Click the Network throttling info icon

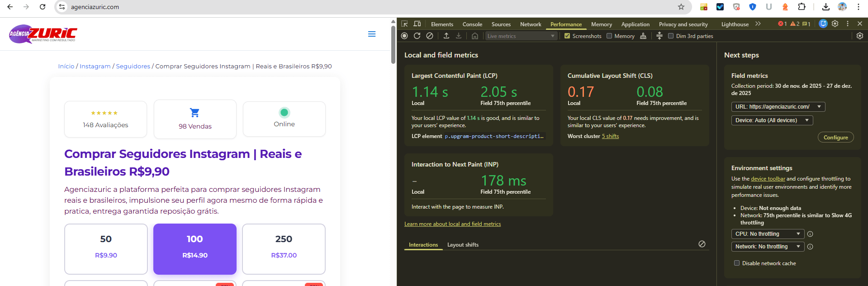click(810, 247)
